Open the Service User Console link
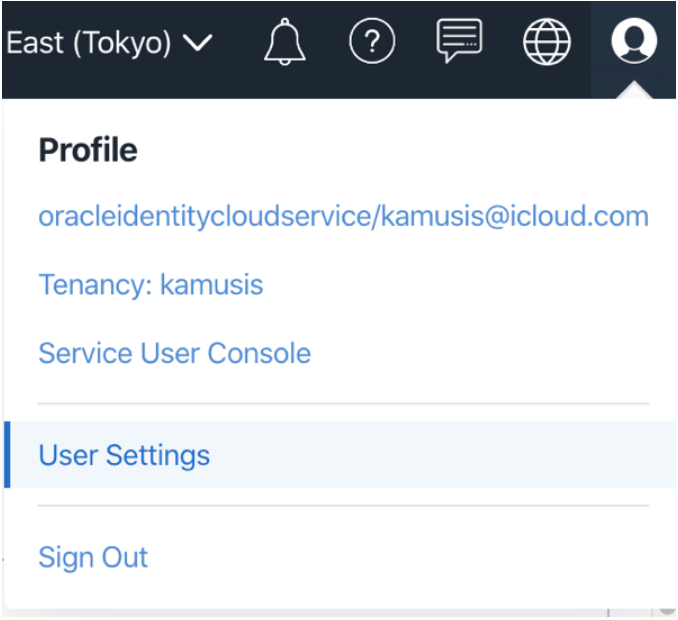The height and width of the screenshot is (620, 678). pyautogui.click(x=174, y=353)
